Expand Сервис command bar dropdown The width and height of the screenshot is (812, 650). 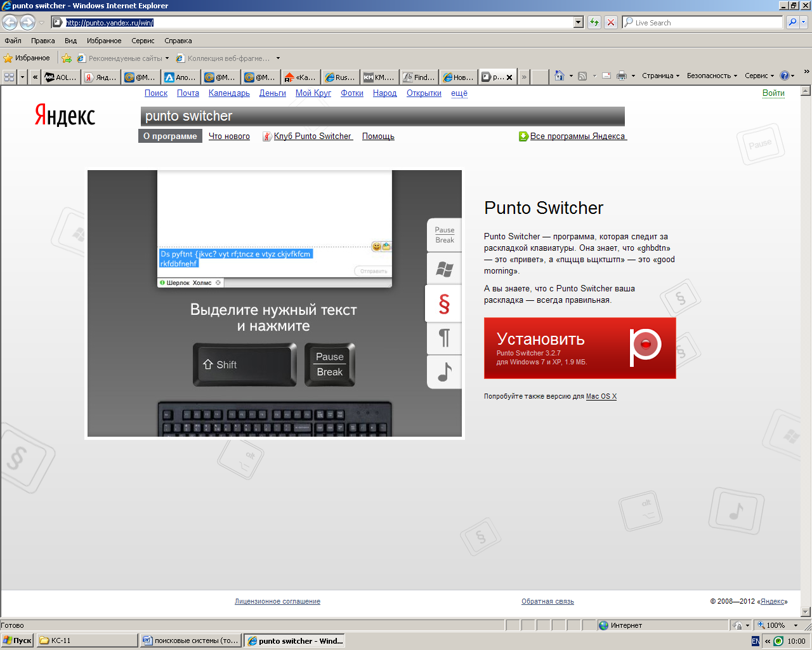[x=759, y=76]
